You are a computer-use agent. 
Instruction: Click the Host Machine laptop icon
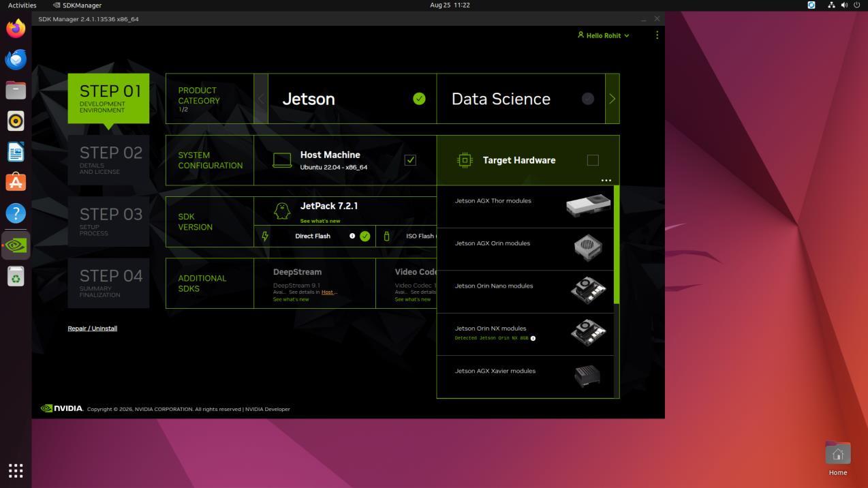[282, 160]
